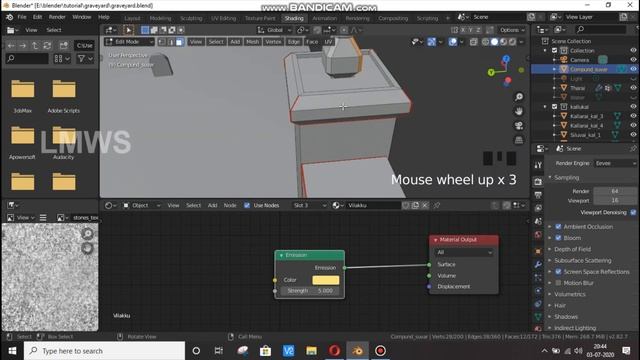Open the Face menu button in viewport header
This screenshot has width=640, height=360.
point(312,42)
